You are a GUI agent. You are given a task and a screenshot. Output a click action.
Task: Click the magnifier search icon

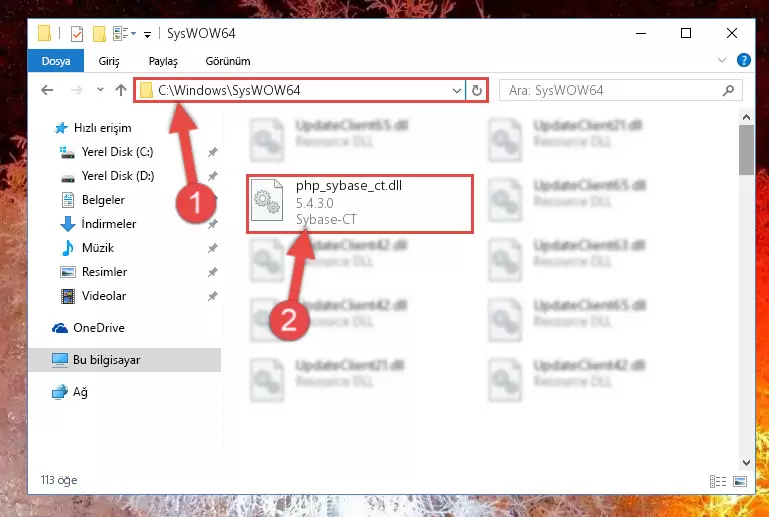point(728,90)
